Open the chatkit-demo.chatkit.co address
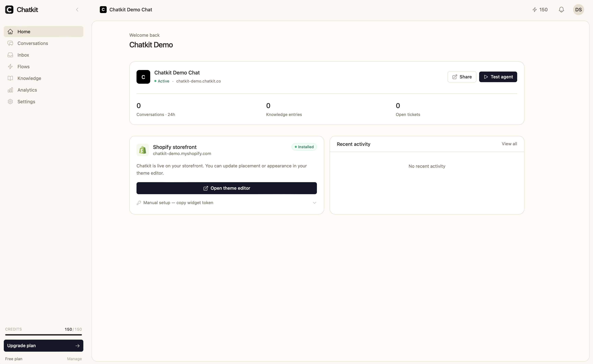Image resolution: width=593 pixels, height=364 pixels. pyautogui.click(x=198, y=81)
